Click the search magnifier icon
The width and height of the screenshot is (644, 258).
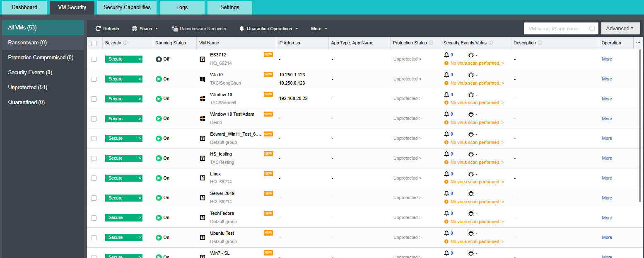(x=592, y=29)
